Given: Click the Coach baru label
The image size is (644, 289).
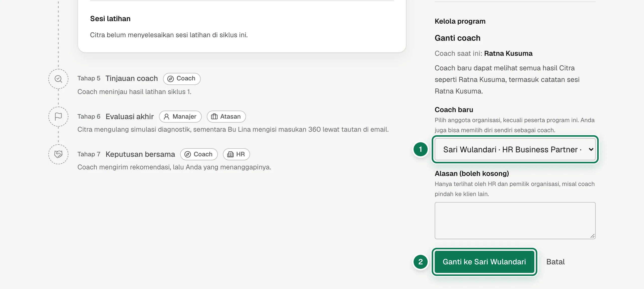Looking at the screenshot, I should (x=454, y=110).
